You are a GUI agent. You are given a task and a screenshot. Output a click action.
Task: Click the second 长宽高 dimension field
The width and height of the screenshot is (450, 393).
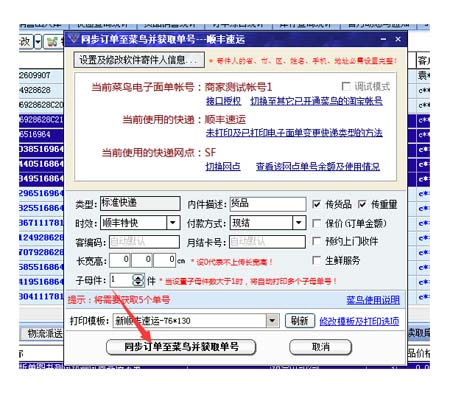pos(142,260)
